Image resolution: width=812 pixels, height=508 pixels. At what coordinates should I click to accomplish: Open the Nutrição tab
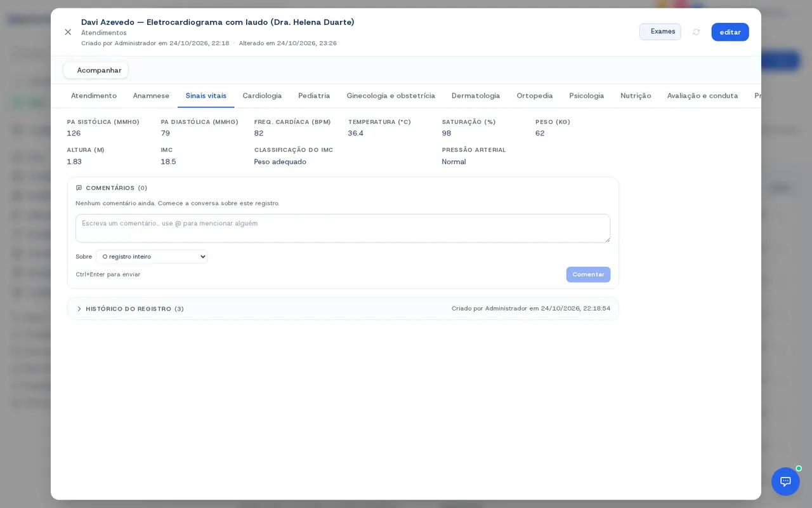click(x=636, y=96)
